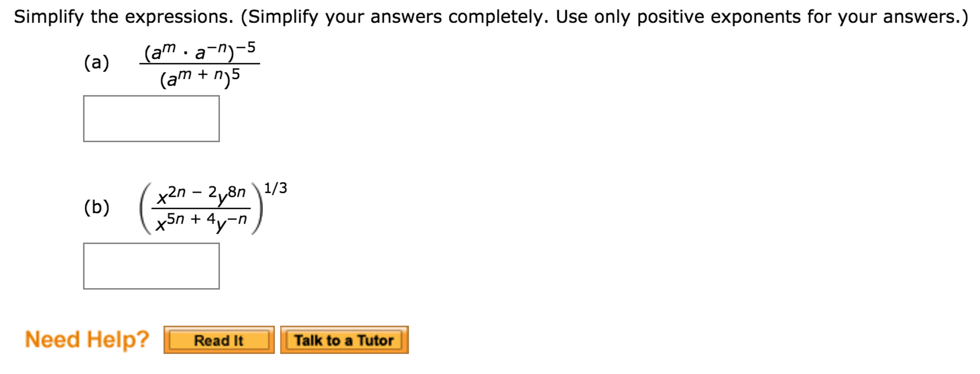Click the fraction bar in expression (b)
980x374 pixels.
pos(201,208)
